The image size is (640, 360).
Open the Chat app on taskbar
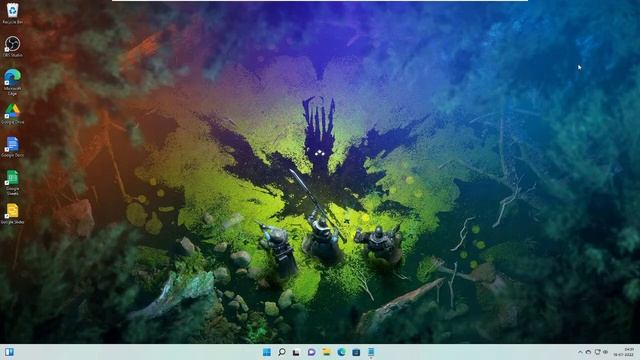tap(311, 352)
